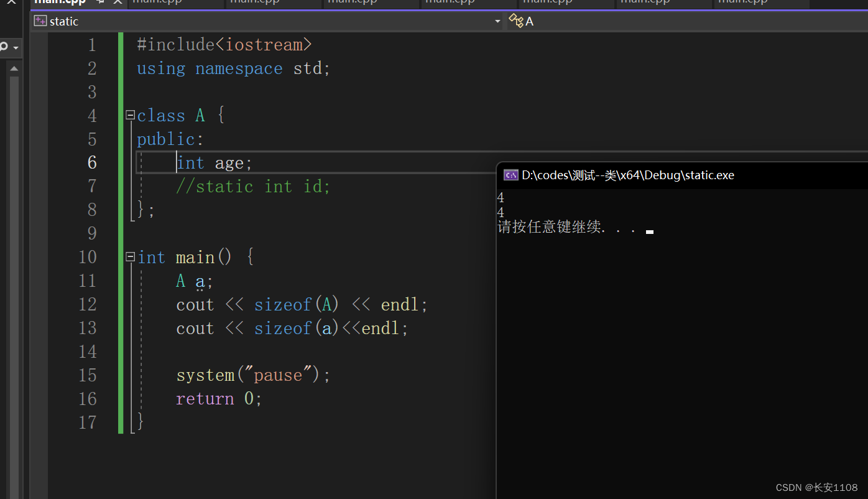Viewport: 868px width, 499px height.
Task: Open the class 'A' type navigation dropdown
Action: point(687,21)
